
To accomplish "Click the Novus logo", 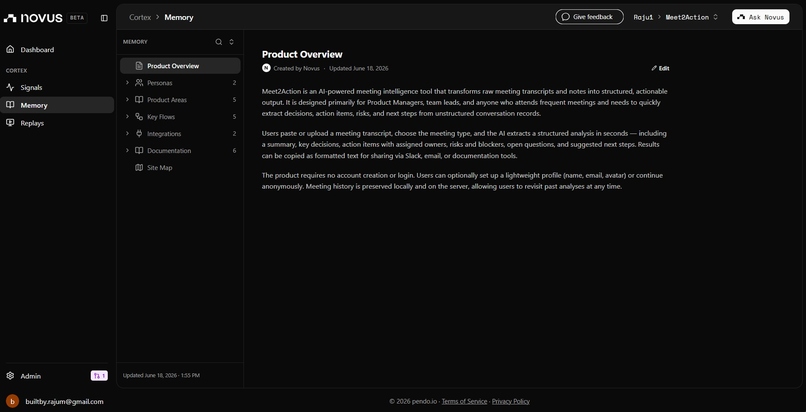I will coord(33,18).
